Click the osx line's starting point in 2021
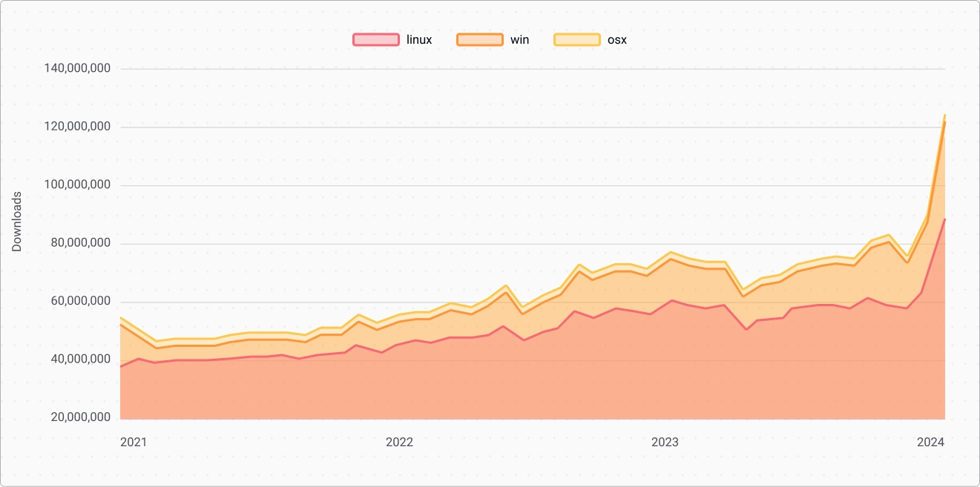This screenshot has width=980, height=487. pos(121,318)
